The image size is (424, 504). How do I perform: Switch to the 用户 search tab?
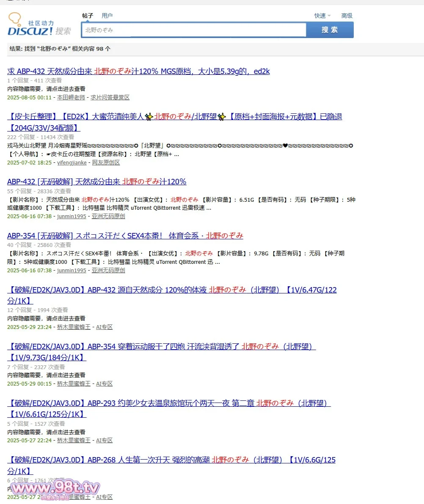tap(107, 16)
